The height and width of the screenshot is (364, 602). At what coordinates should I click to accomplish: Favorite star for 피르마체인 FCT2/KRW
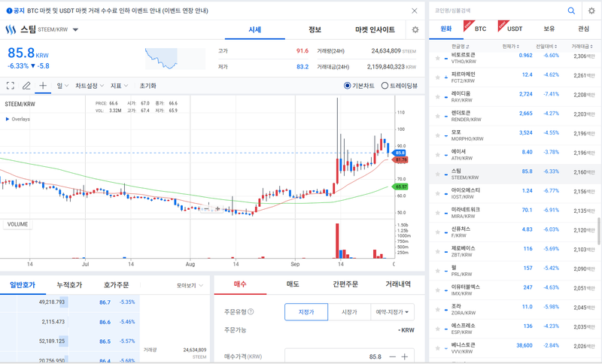coord(437,77)
